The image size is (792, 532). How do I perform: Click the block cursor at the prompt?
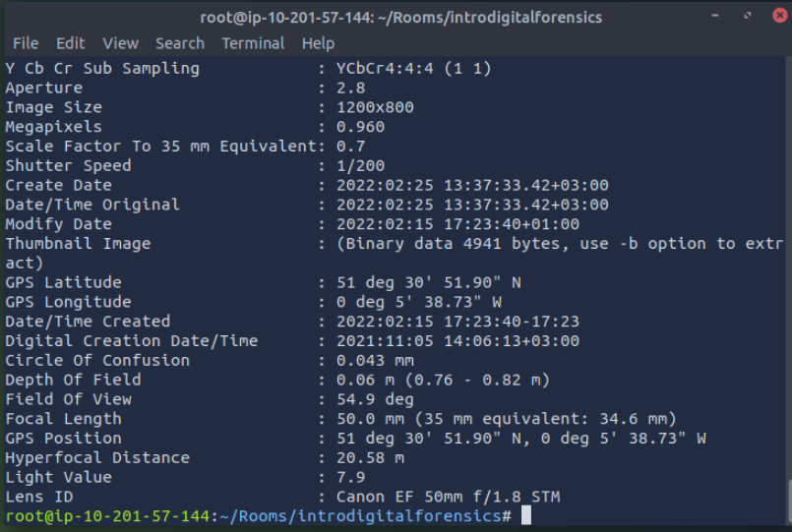click(526, 515)
